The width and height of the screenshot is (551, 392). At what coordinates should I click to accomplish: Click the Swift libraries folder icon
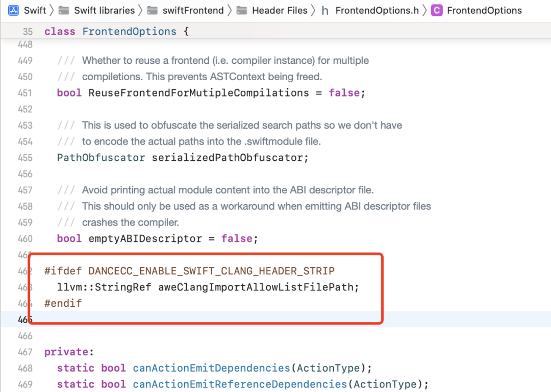pyautogui.click(x=64, y=11)
